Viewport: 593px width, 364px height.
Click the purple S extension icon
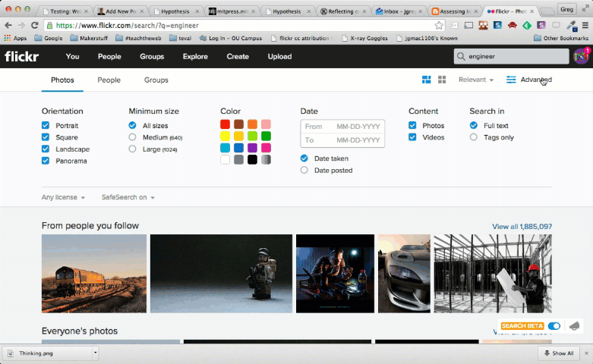(541, 25)
